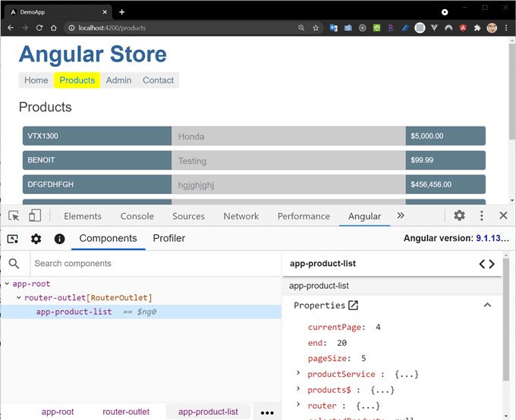Select app-product-list in the component tree

(x=141, y=312)
